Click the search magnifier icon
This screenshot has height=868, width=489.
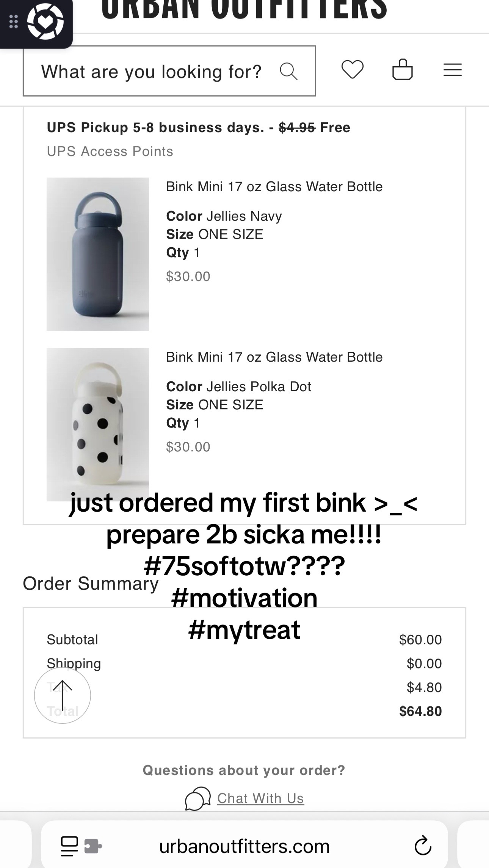pos(288,71)
